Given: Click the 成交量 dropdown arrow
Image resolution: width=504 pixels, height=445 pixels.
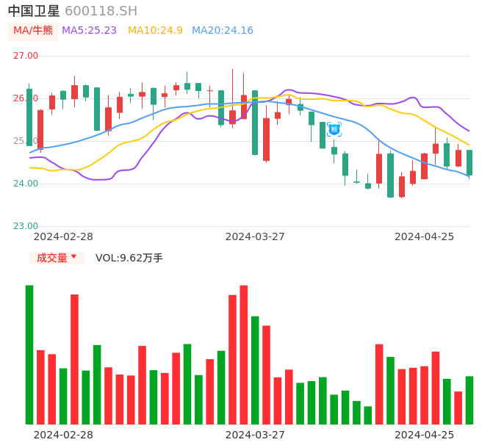Looking at the screenshot, I should pyautogui.click(x=73, y=257).
